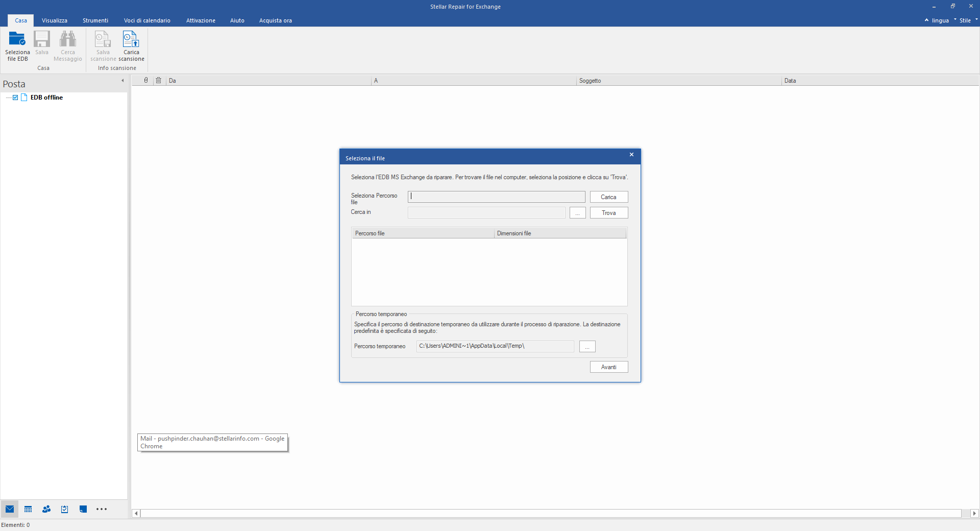Click the deleted-items trash column icon
The width and height of the screenshot is (980, 531).
tap(159, 80)
